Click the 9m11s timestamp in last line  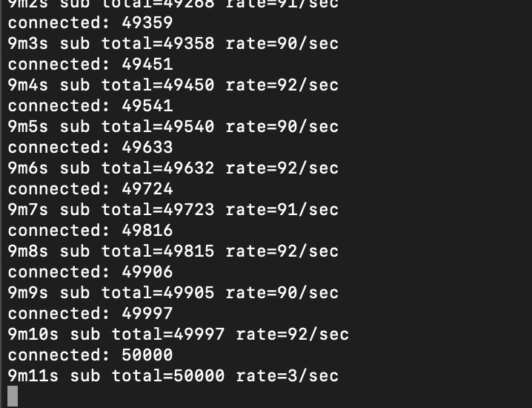[33, 376]
